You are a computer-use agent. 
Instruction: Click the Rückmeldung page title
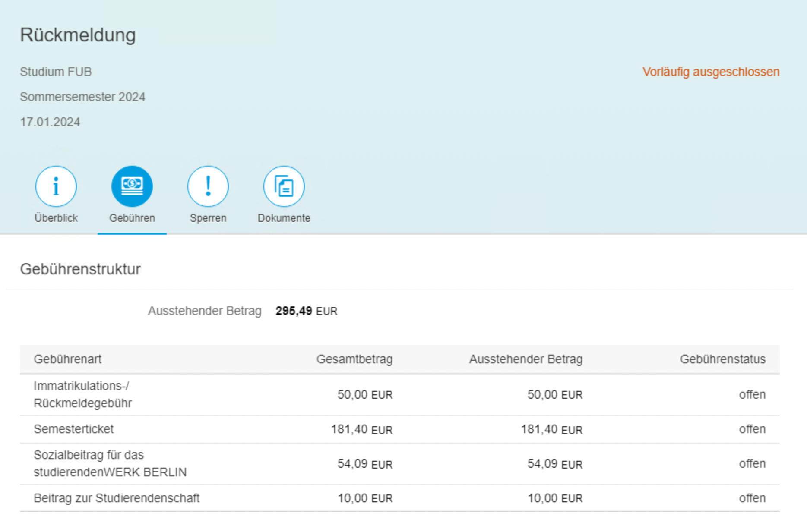point(78,35)
